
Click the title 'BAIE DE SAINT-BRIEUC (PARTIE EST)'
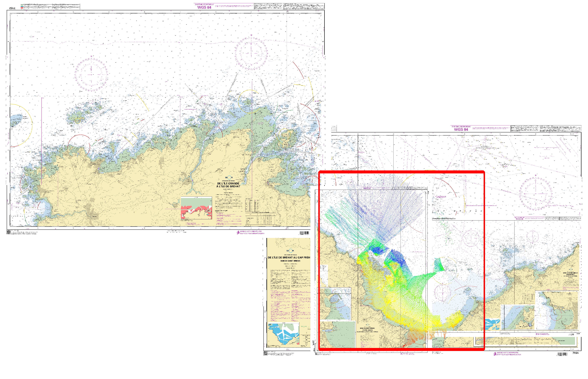(x=570, y=274)
